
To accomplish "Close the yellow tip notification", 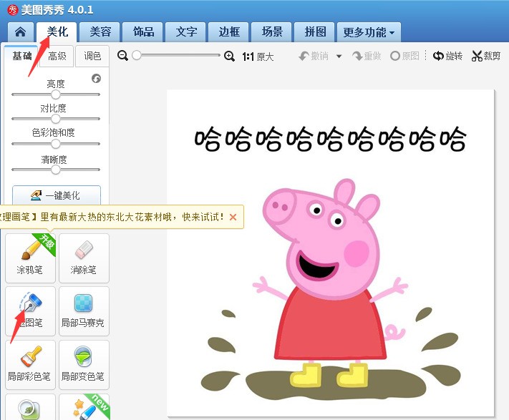I will coord(233,217).
